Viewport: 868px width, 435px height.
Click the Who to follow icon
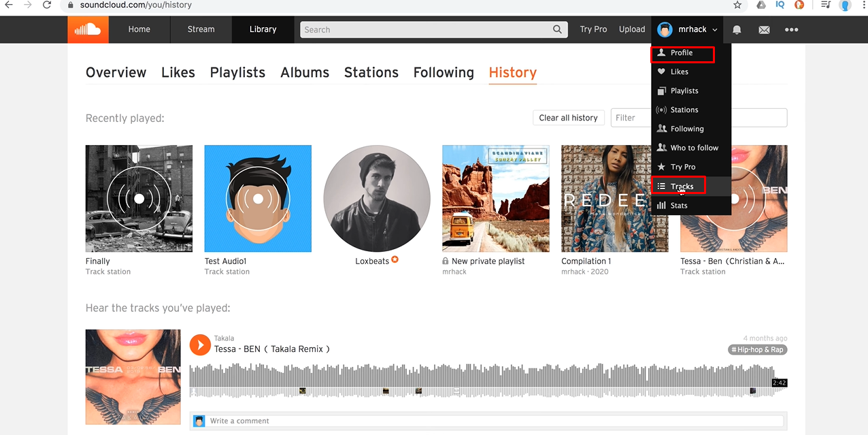click(661, 148)
